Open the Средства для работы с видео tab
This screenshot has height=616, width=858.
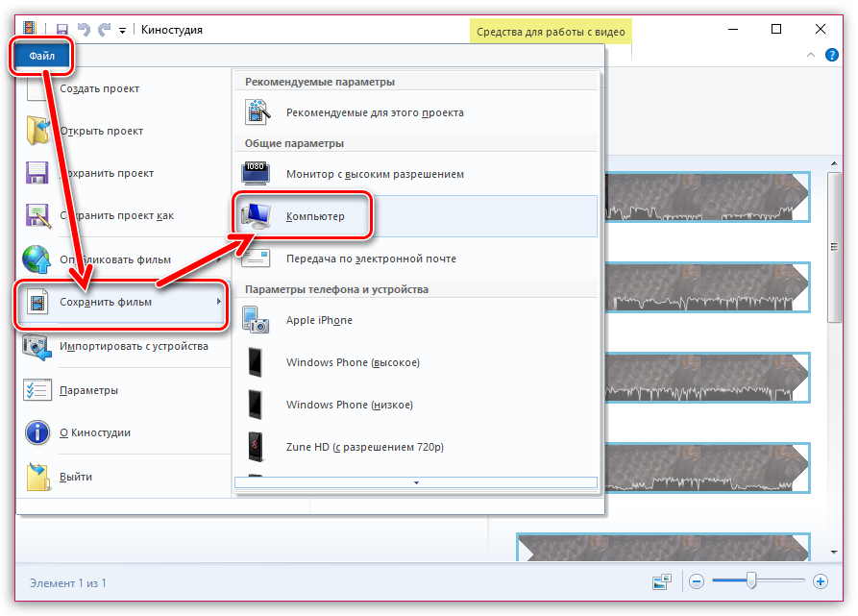[x=551, y=32]
